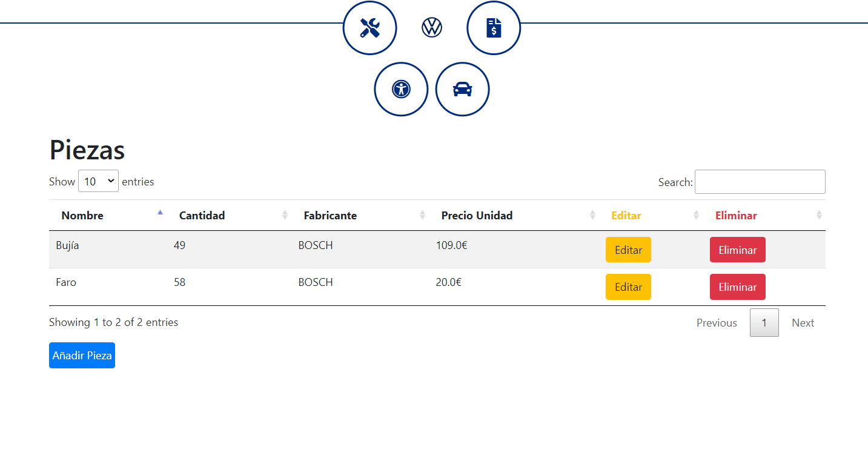
Task: Click the Volkswagen logo icon
Action: point(432,27)
